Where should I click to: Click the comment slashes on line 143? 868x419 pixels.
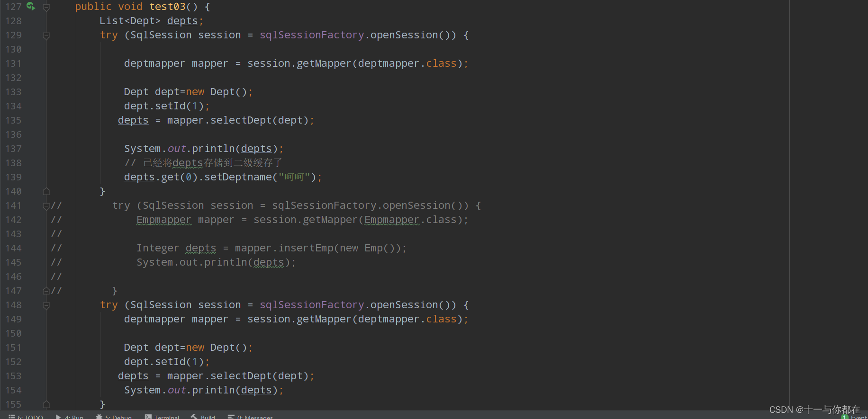[x=56, y=234]
